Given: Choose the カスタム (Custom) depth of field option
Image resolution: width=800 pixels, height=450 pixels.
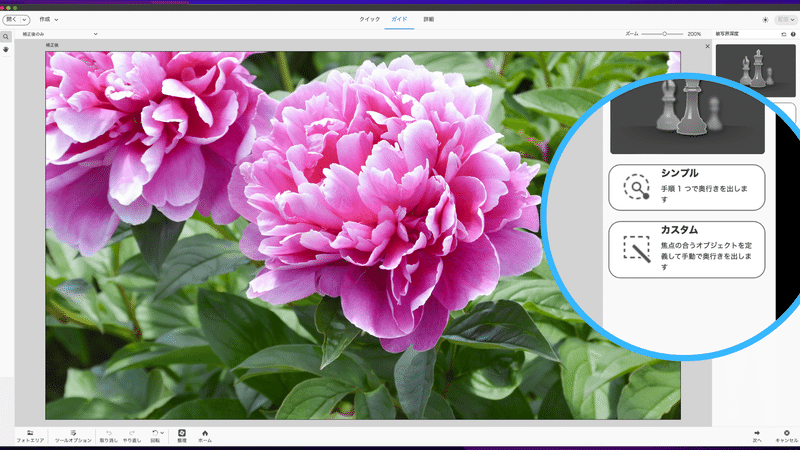Looking at the screenshot, I should (x=687, y=249).
